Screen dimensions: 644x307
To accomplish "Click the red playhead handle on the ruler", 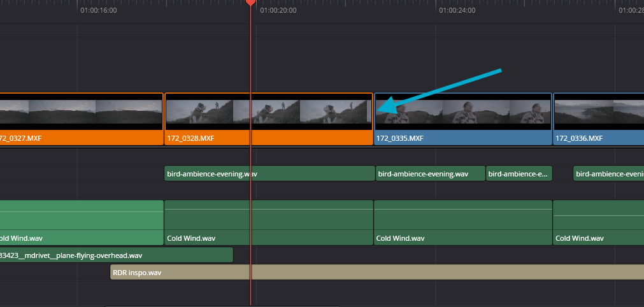I will click(250, 3).
